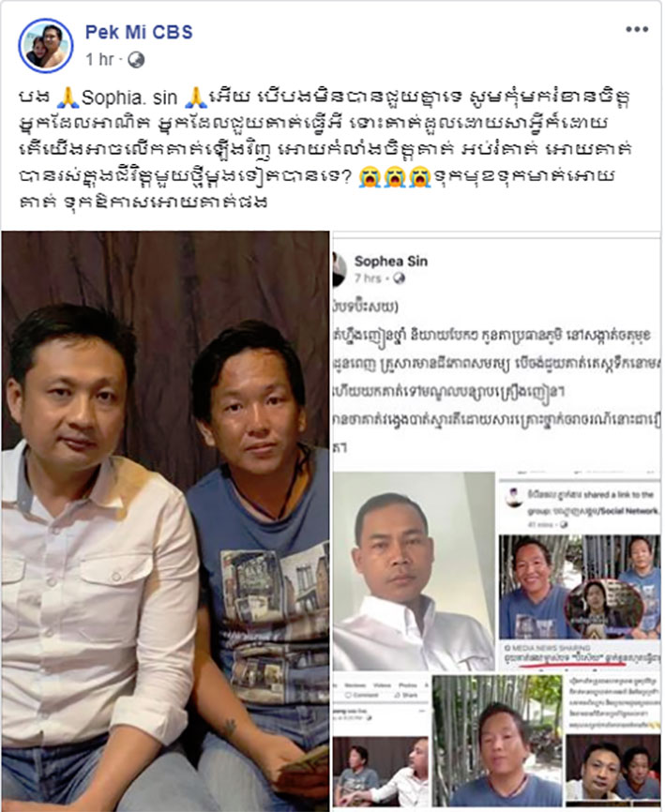Image resolution: width=665 pixels, height=812 pixels.
Task: Click the praying hands emoji before Sophia
Action: (x=68, y=98)
